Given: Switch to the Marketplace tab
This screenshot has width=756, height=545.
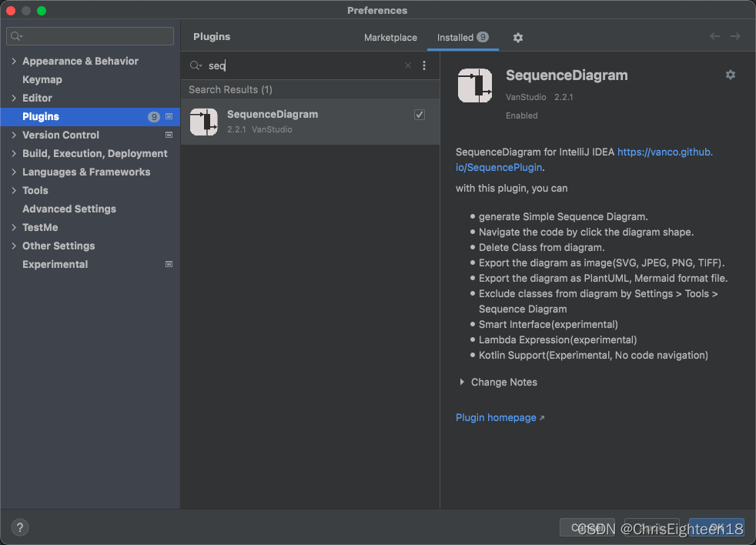Looking at the screenshot, I should [390, 37].
